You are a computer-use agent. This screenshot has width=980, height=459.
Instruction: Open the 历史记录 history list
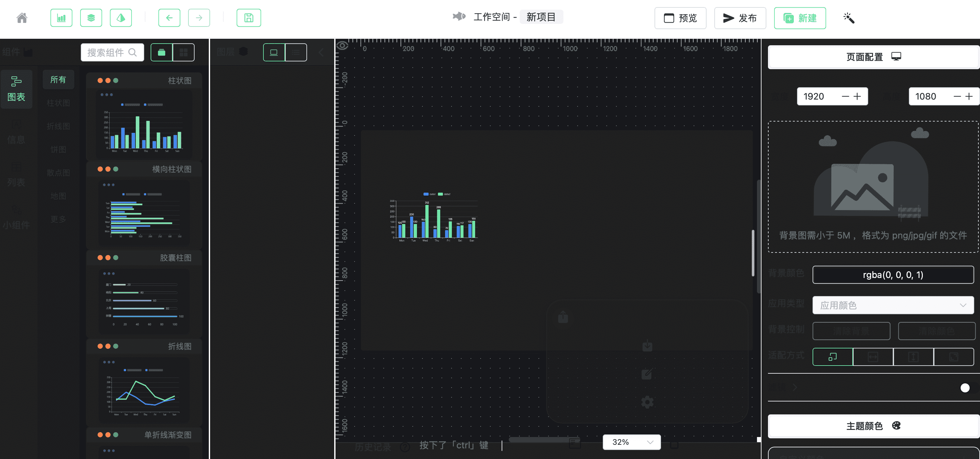tap(372, 447)
